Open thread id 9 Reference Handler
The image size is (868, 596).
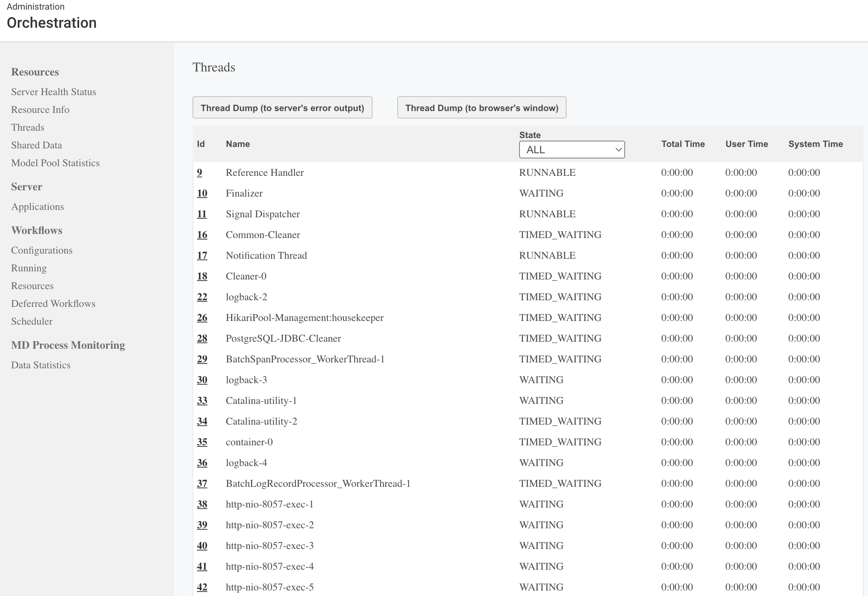point(200,173)
